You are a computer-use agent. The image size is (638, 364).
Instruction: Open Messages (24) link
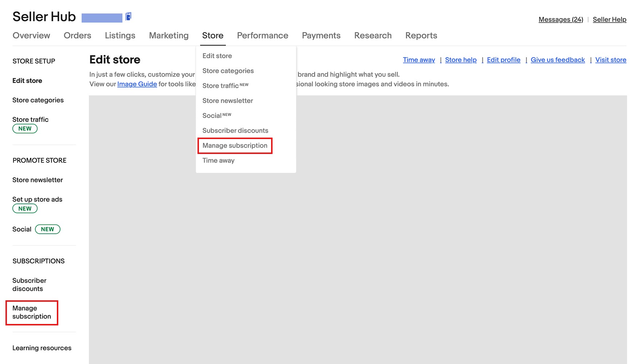coord(561,20)
